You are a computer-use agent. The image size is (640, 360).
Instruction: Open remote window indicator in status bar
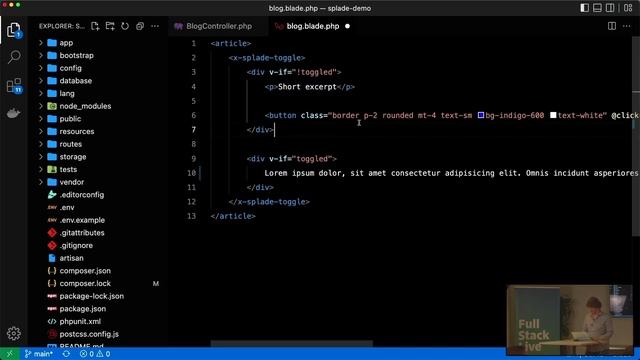click(9, 353)
